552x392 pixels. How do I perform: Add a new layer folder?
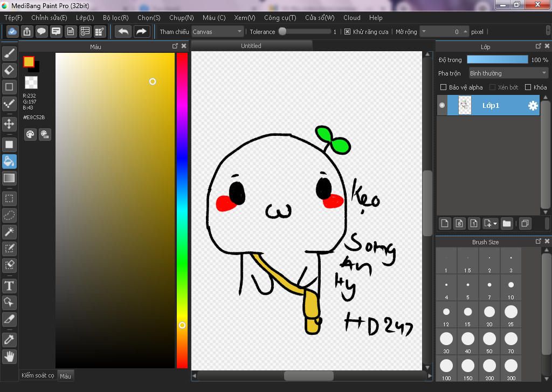507,224
